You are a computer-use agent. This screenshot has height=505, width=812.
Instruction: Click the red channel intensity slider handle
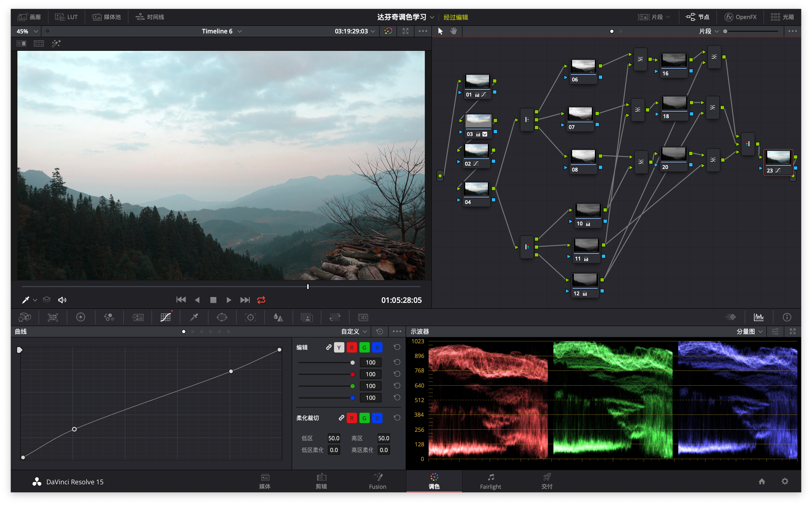click(x=353, y=374)
